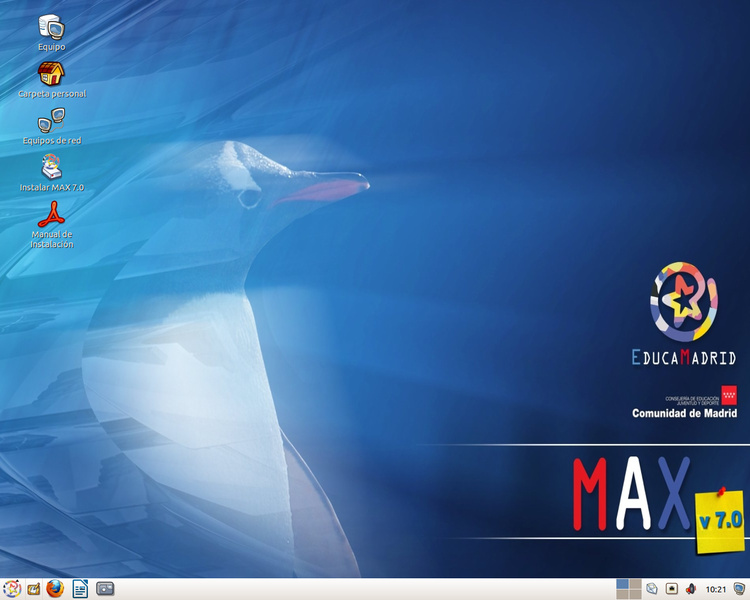The image size is (750, 600).
Task: Click the speaker volume tray icon
Action: 691,589
